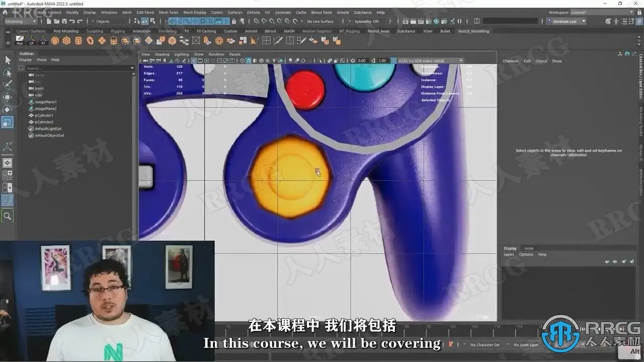Toggle the viewport wireframe cube icon
The width and height of the screenshot is (644, 362).
(242, 61)
